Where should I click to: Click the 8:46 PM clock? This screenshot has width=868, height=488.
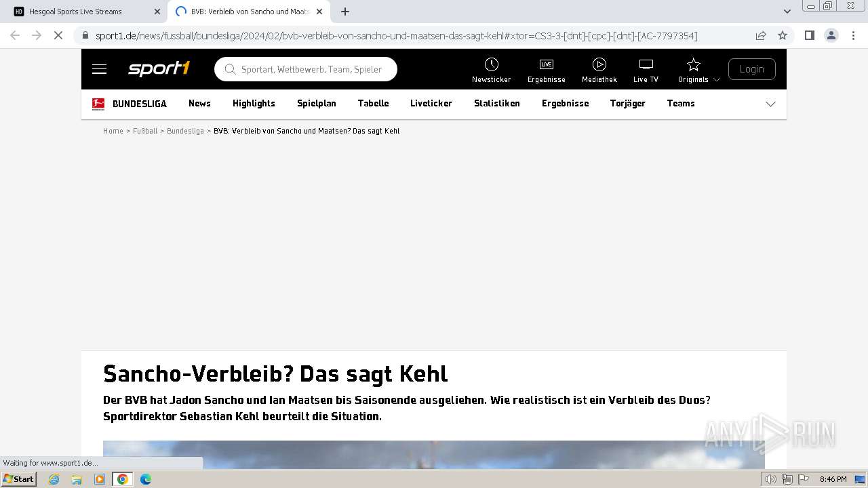click(x=833, y=479)
